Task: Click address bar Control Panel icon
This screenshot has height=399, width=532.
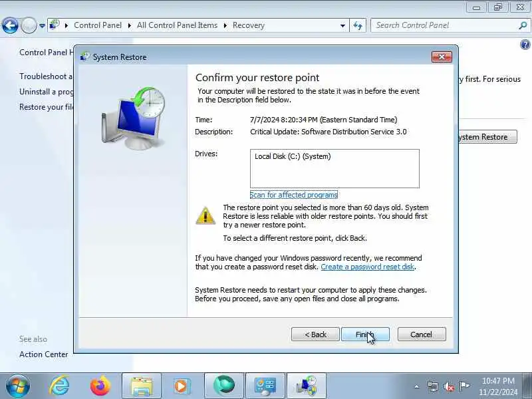Action: pyautogui.click(x=55, y=25)
